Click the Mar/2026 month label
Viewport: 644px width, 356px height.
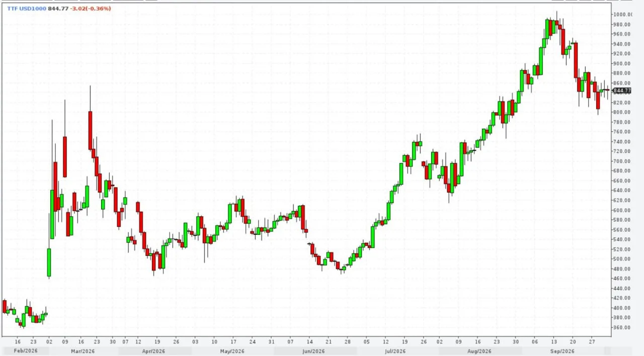pos(83,351)
